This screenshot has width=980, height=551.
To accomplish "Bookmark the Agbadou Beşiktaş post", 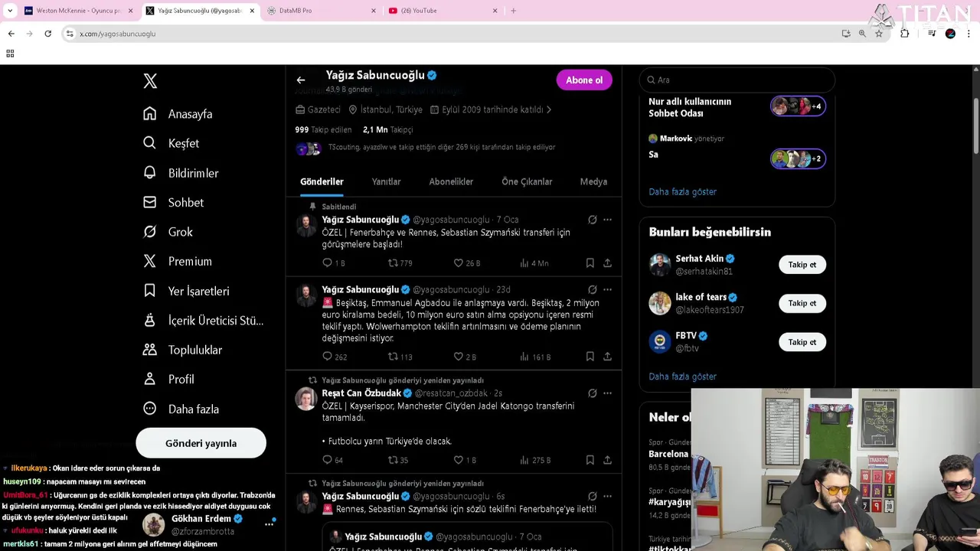I will pyautogui.click(x=590, y=357).
